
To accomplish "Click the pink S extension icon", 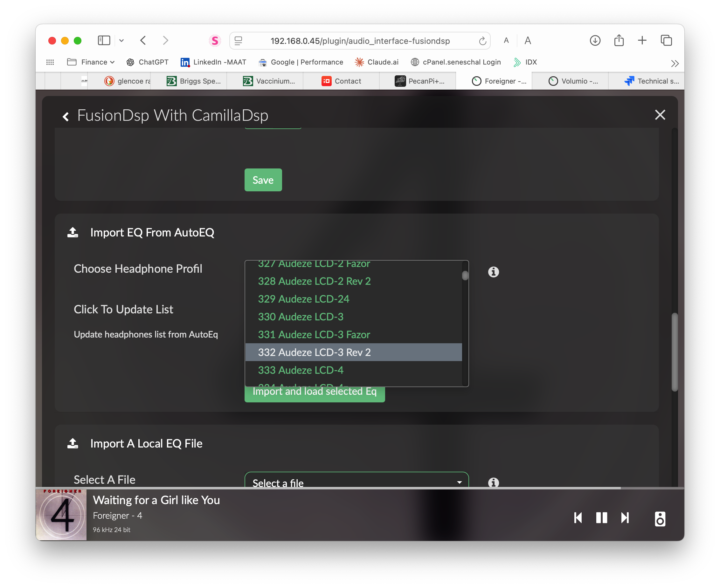I will pos(215,41).
